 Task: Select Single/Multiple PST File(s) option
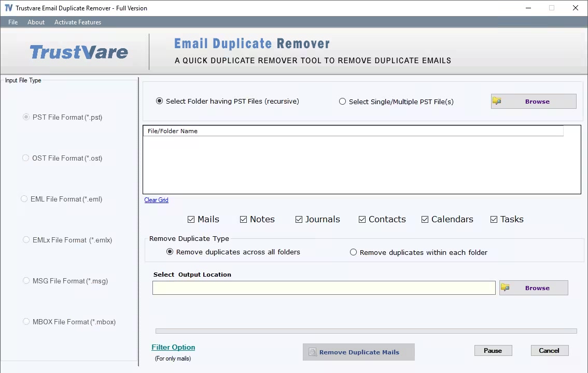342,102
